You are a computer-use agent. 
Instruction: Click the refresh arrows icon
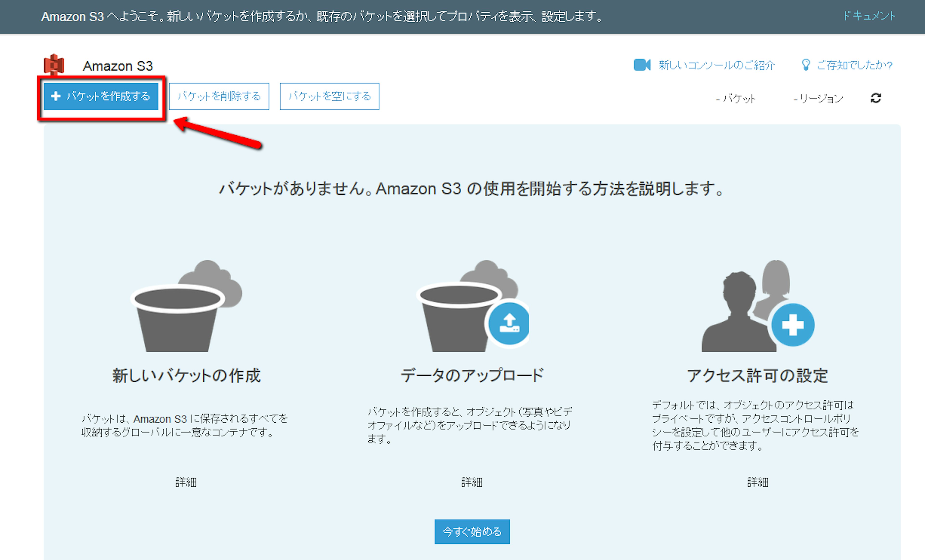[875, 98]
